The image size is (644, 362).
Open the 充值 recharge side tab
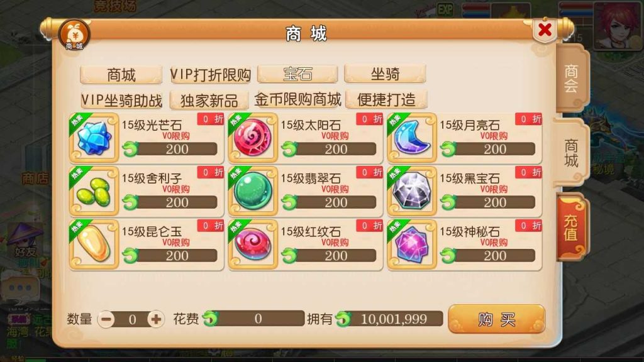[571, 228]
